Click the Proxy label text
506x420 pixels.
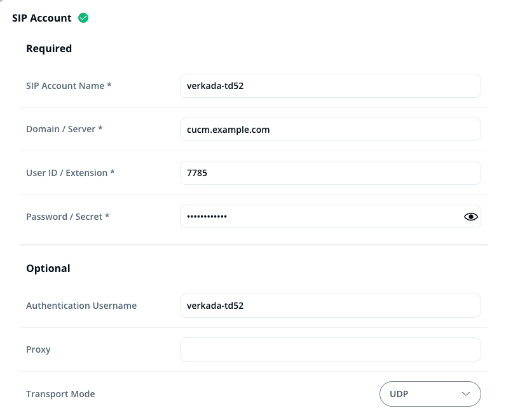tap(38, 349)
